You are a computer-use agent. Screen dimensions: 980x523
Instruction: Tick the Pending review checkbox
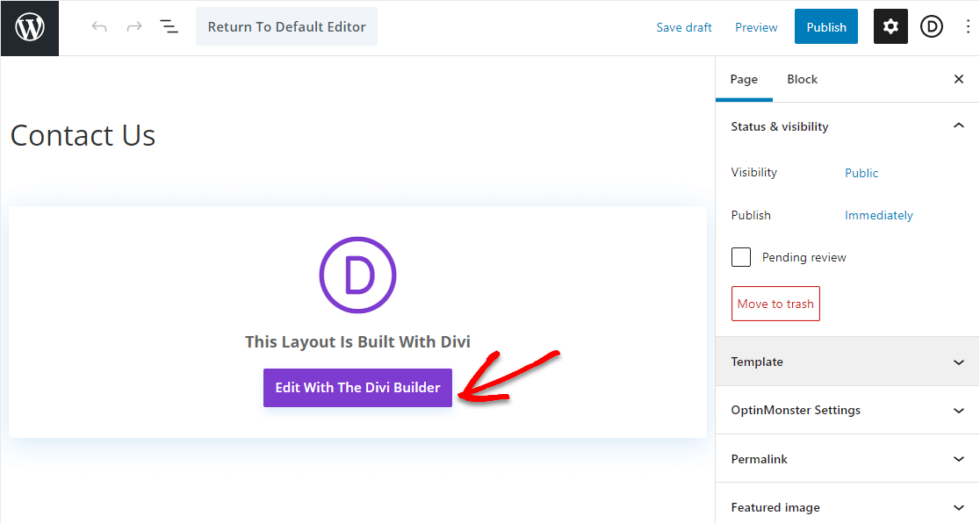740,257
